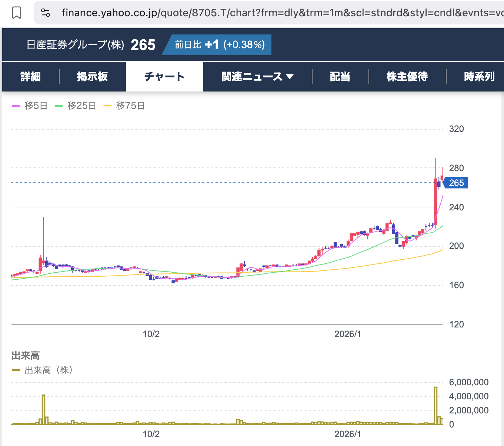
Task: Click the browser address bar URL
Action: point(281,13)
